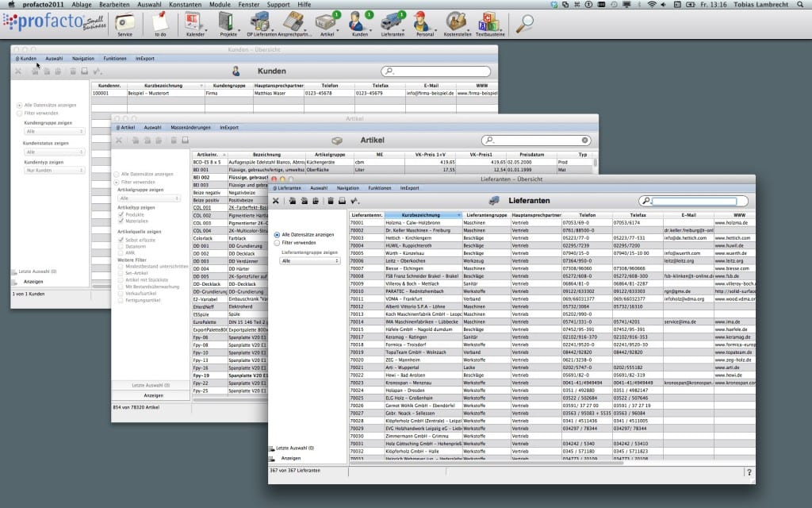
Task: Click the Anzeigen button in Kunden window
Action: click(33, 282)
